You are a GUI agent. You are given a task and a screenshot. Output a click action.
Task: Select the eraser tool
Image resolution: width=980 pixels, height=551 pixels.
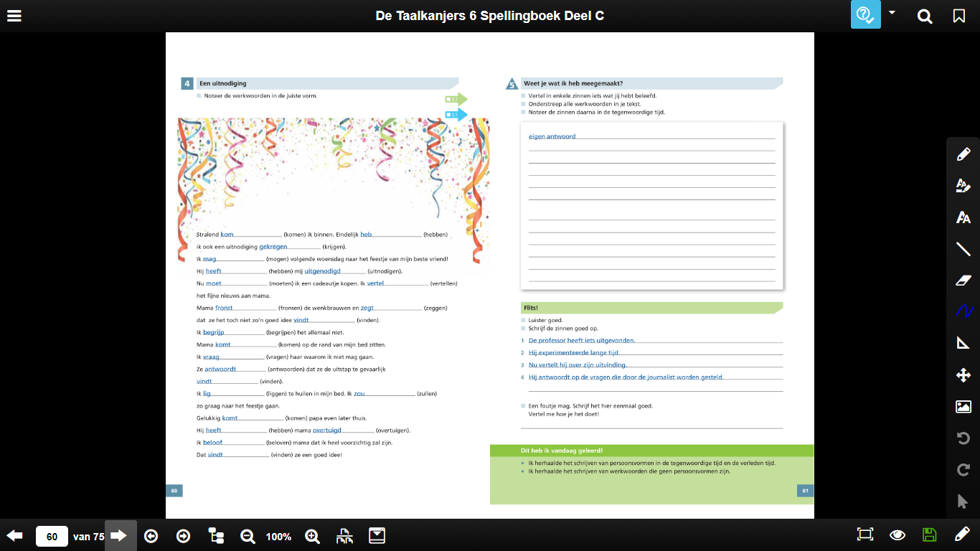(963, 280)
